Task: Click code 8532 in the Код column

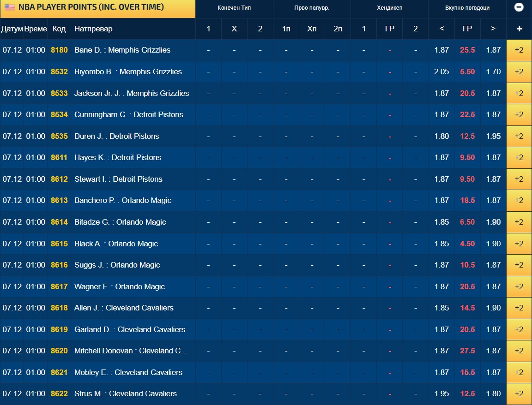Action: point(60,71)
